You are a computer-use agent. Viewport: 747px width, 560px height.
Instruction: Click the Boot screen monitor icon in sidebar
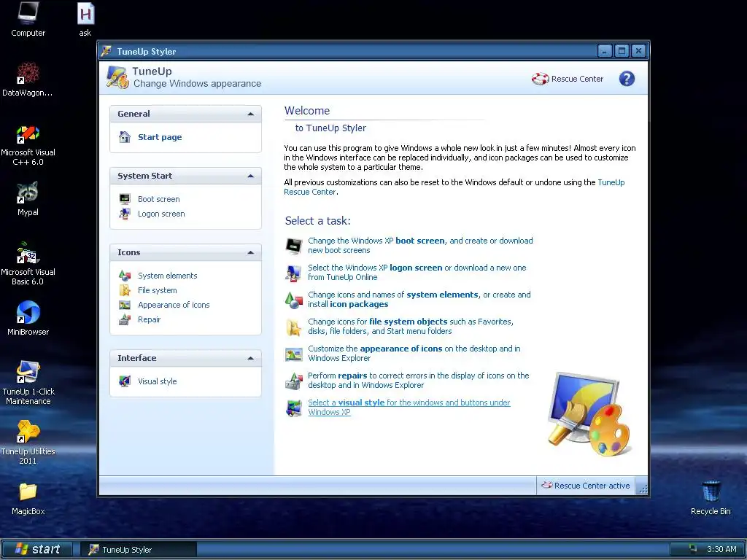coord(125,199)
